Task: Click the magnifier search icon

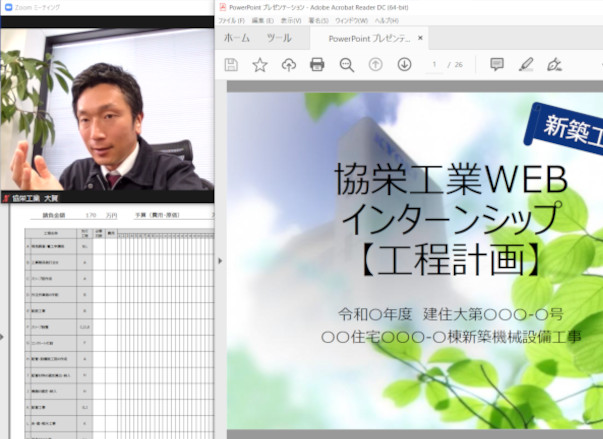Action: tap(346, 65)
